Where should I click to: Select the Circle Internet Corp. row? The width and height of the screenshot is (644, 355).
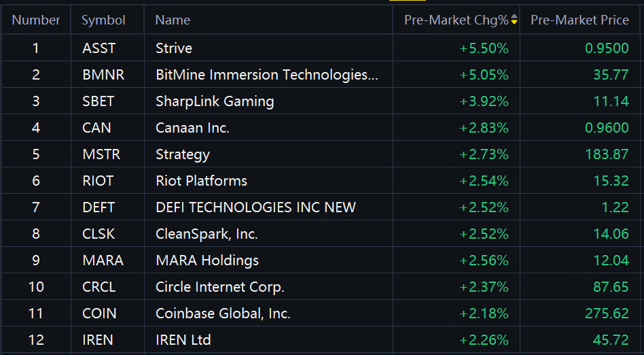pos(220,287)
